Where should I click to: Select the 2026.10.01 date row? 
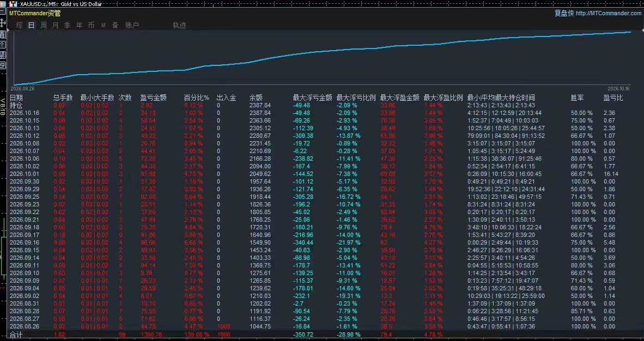click(x=25, y=174)
